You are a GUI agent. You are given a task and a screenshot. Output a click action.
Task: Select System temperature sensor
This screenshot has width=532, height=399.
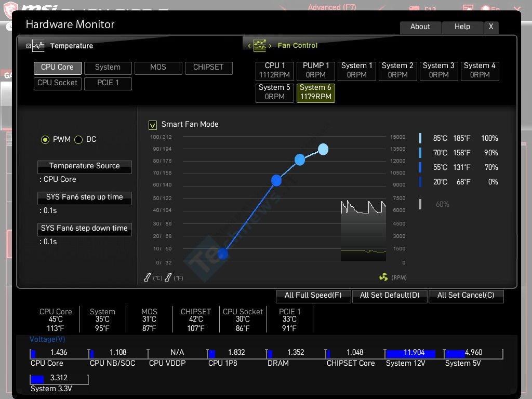(108, 68)
